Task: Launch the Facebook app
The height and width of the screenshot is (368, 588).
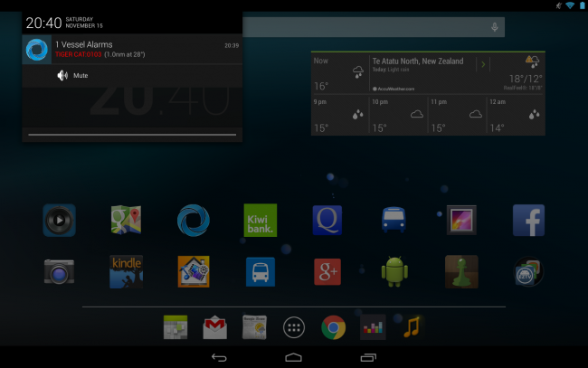Action: [529, 221]
